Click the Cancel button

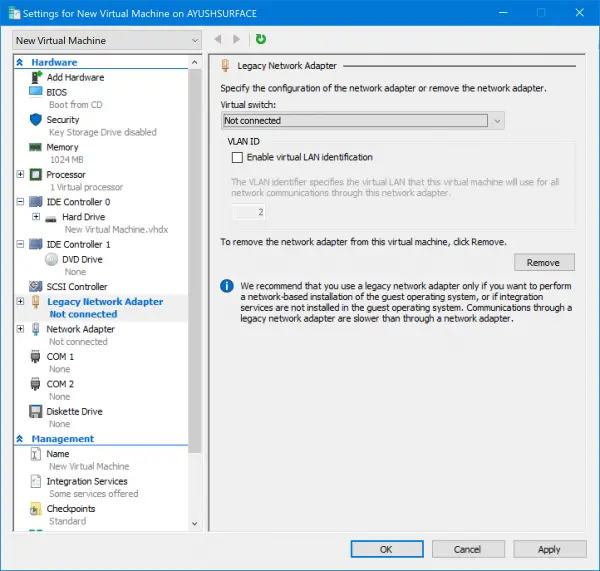(x=468, y=549)
